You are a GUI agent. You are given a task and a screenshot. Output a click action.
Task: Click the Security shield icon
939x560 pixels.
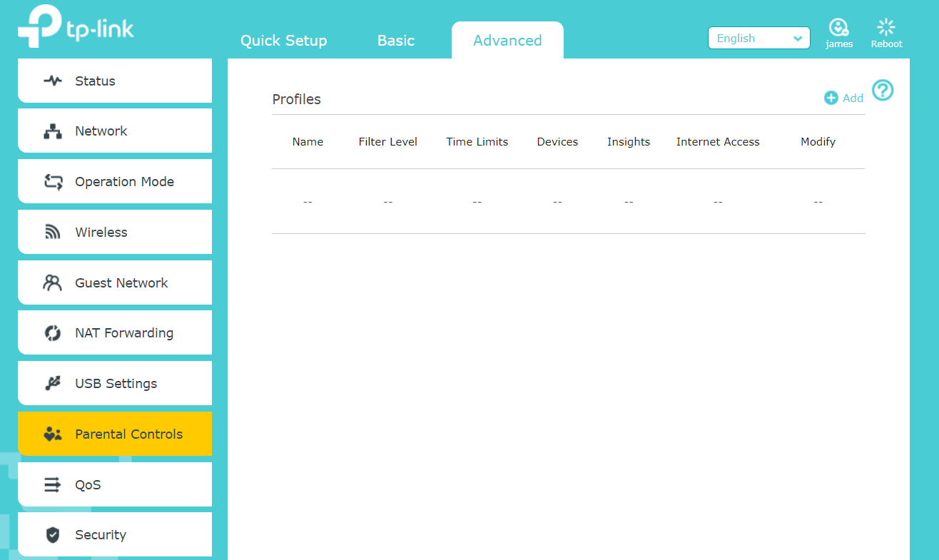click(53, 535)
